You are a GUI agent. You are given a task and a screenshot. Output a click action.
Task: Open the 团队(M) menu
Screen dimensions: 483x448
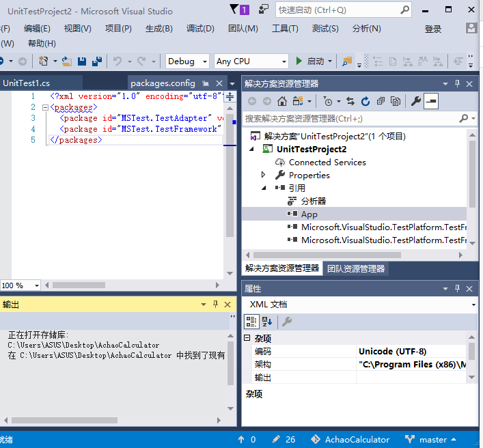coord(243,29)
